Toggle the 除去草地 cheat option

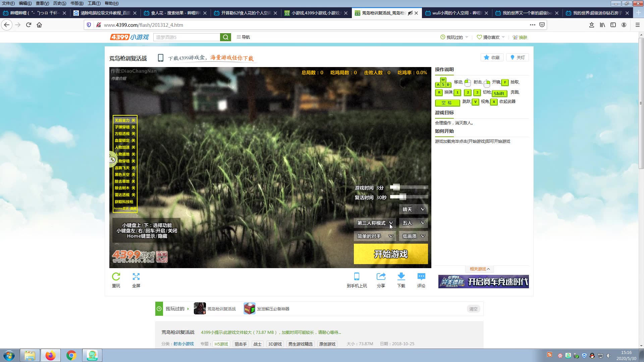tap(125, 181)
